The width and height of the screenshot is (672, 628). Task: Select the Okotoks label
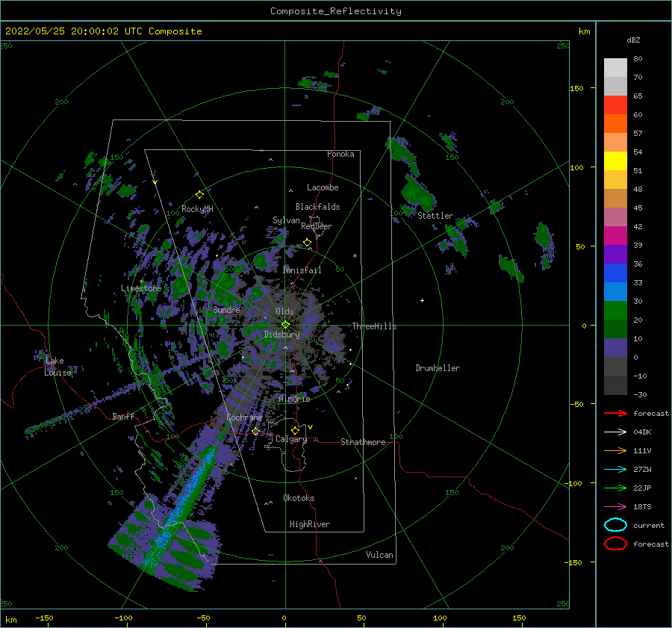[x=299, y=498]
